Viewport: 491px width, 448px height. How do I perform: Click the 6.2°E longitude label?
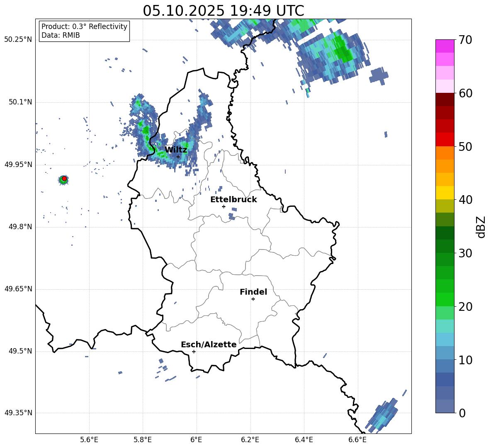[x=250, y=440]
